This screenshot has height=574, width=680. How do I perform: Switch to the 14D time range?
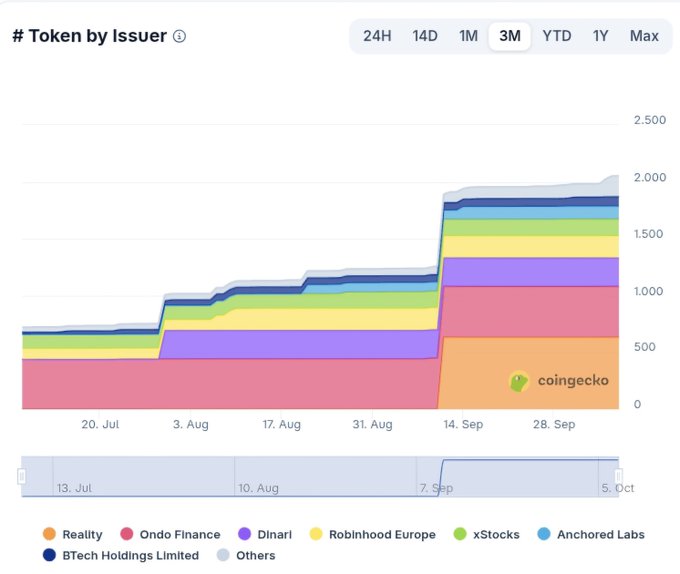[425, 36]
